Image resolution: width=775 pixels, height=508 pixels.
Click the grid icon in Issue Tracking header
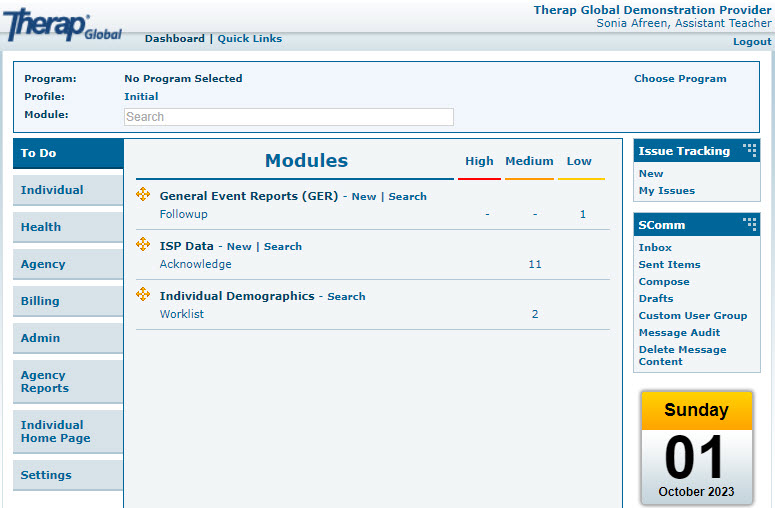pyautogui.click(x=749, y=150)
